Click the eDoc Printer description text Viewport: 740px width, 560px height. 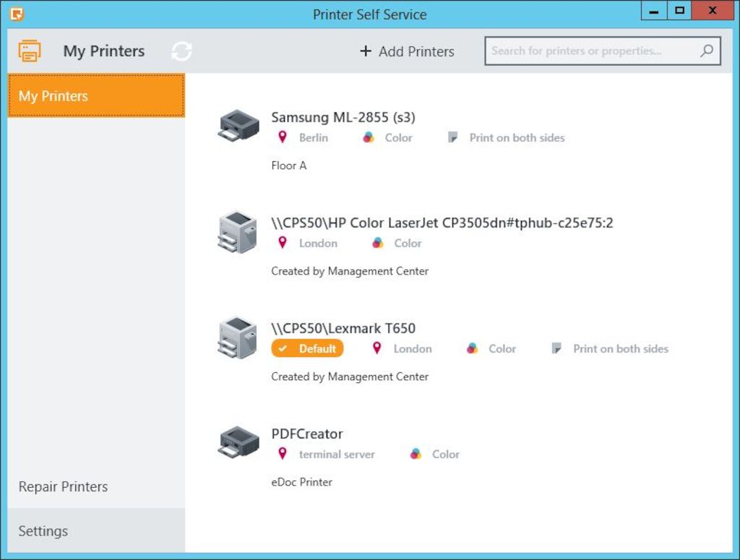(x=301, y=482)
